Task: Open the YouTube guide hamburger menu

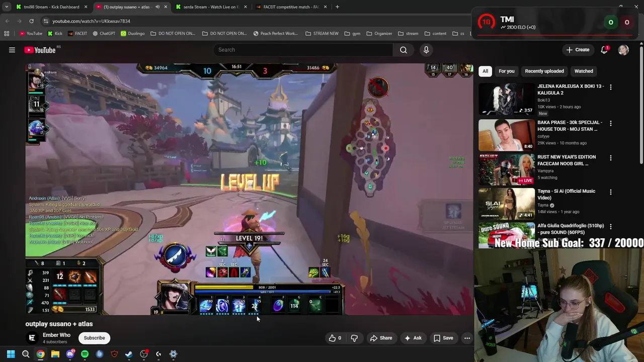Action: [x=12, y=50]
